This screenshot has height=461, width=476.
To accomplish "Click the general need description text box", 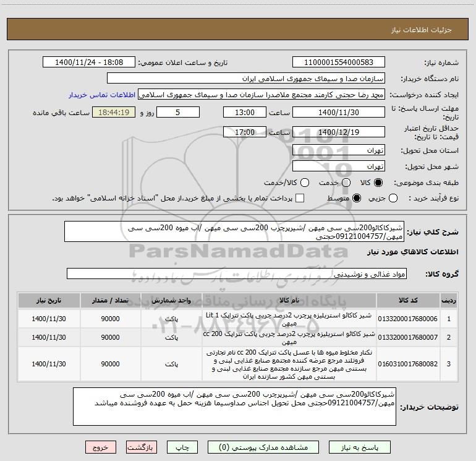I will coord(234,231).
